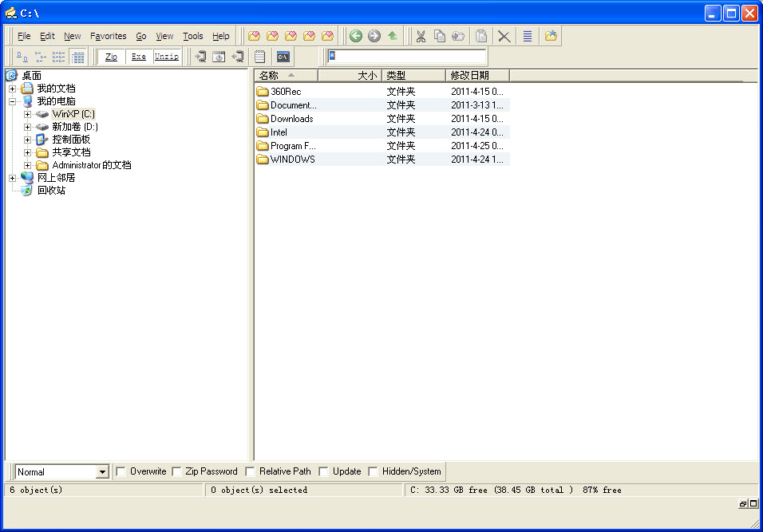The width and height of the screenshot is (763, 532).
Task: Check the Hidden/System option
Action: (x=374, y=471)
